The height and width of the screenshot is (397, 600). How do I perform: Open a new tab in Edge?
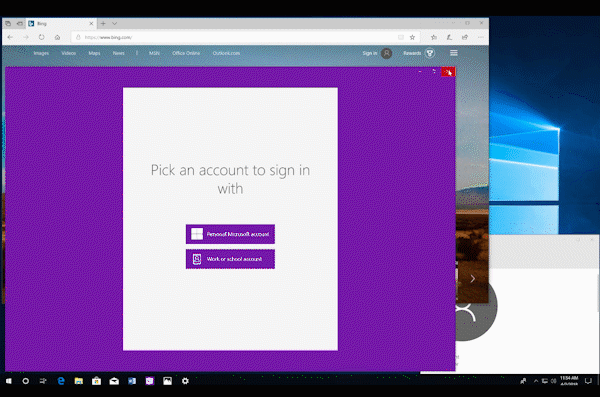click(103, 23)
